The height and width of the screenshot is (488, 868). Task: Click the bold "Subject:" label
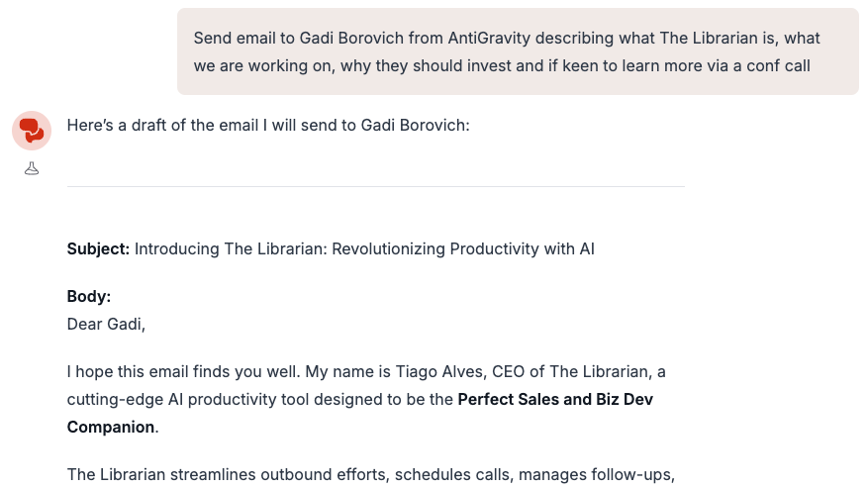(x=98, y=248)
